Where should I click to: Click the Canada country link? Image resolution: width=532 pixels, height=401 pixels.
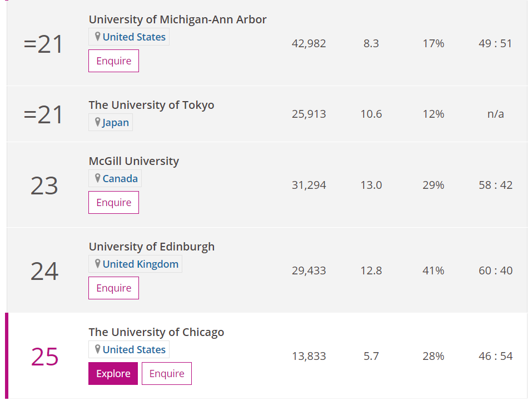[120, 179]
